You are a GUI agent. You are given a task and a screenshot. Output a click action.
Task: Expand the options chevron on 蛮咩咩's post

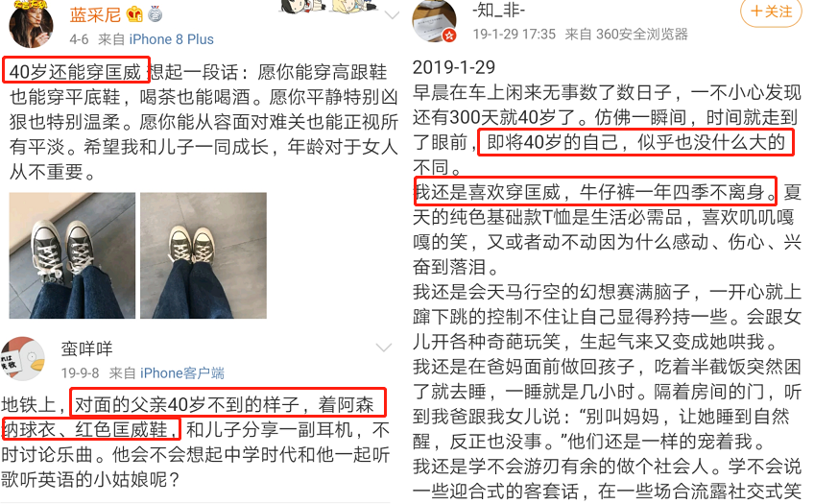coord(384,348)
